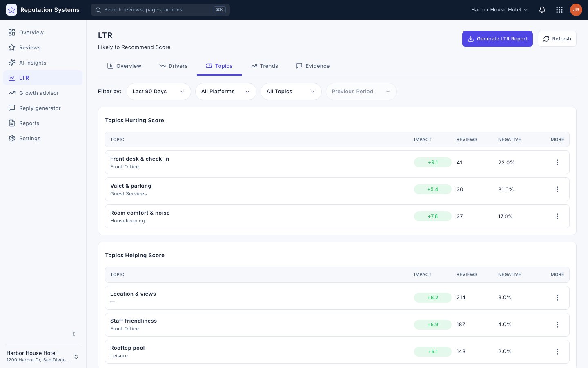
Task: Switch to the Topics tab
Action: [x=219, y=66]
